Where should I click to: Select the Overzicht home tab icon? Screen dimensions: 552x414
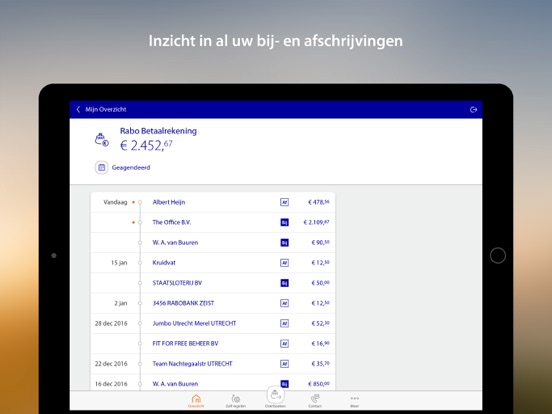(196, 399)
